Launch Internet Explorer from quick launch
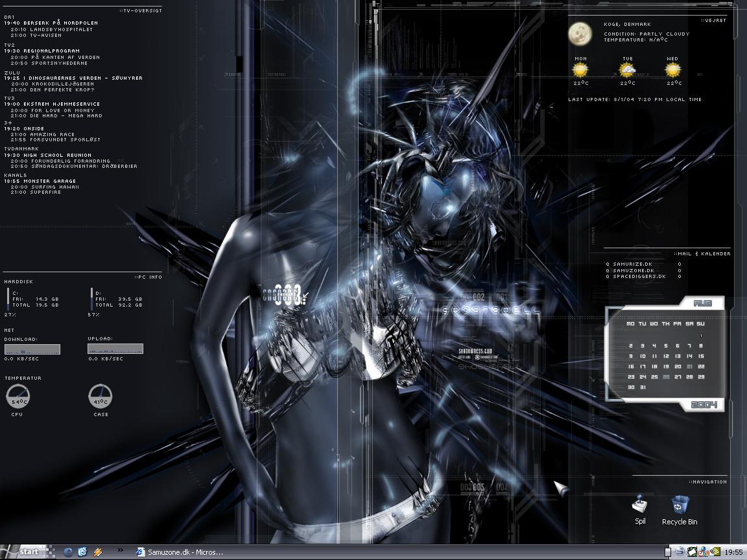 click(x=68, y=552)
